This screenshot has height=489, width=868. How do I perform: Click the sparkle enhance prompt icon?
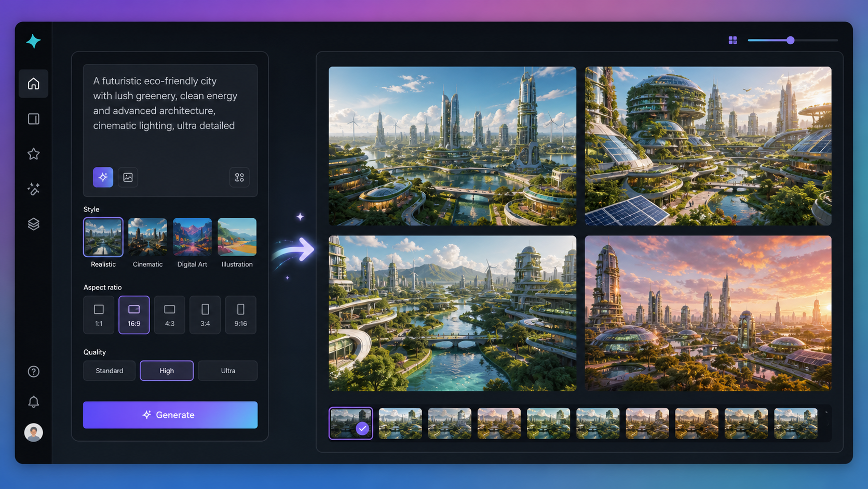103,177
